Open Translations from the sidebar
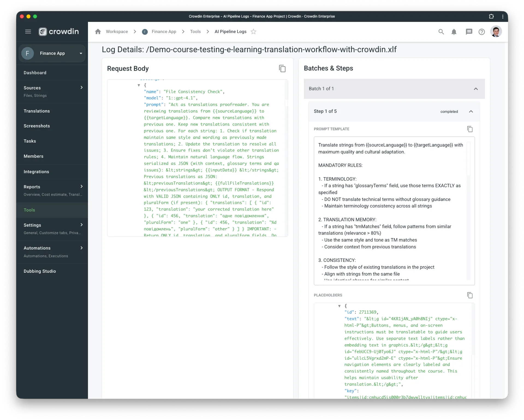 (x=37, y=111)
